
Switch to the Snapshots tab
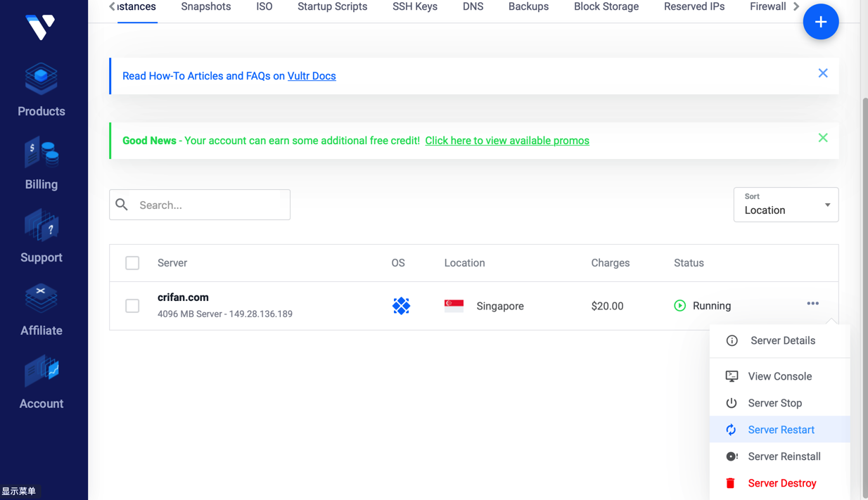205,7
